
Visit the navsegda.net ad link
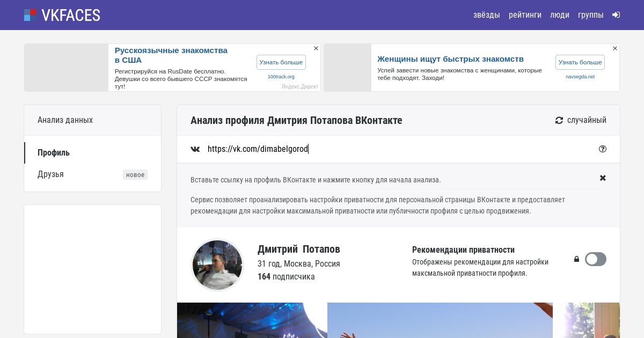[x=580, y=77]
